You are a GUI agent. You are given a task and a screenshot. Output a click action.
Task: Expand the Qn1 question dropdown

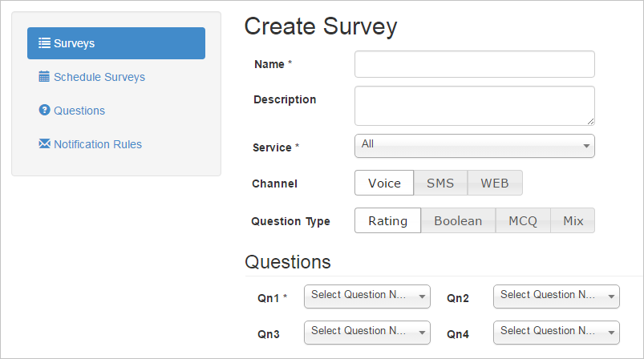click(x=367, y=296)
